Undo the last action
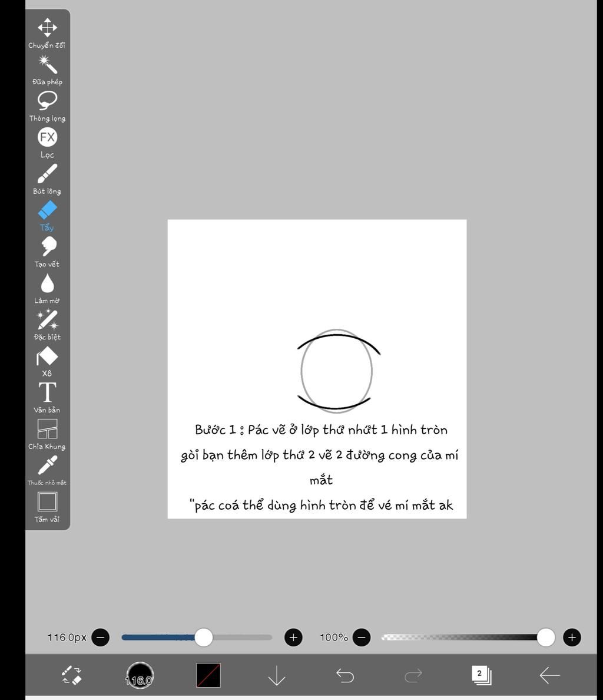 click(344, 675)
